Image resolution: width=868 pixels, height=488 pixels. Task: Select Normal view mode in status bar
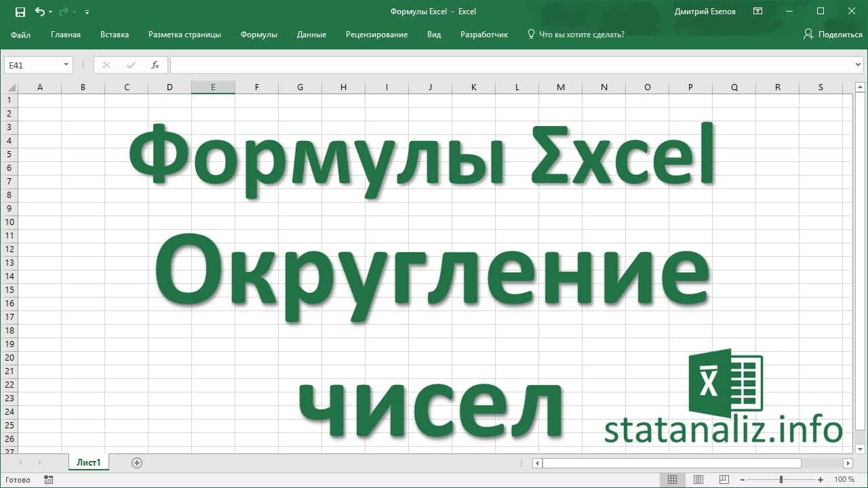pyautogui.click(x=672, y=480)
